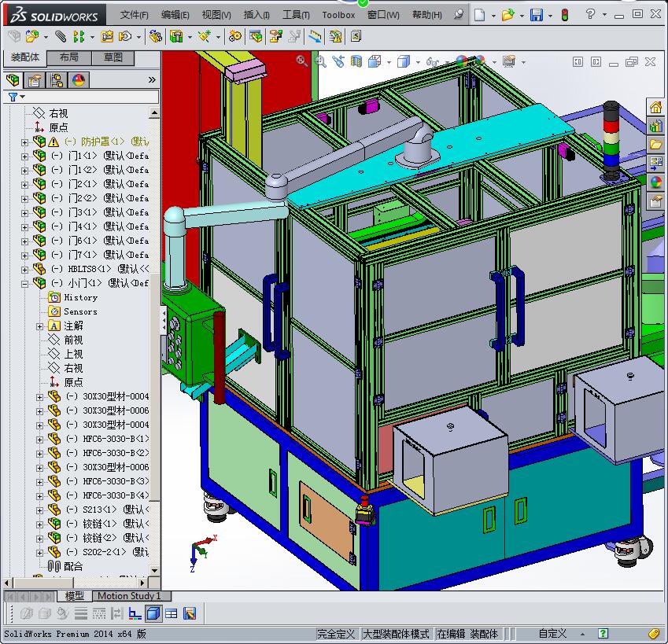Expand the 注解 annotations folder

tap(39, 326)
